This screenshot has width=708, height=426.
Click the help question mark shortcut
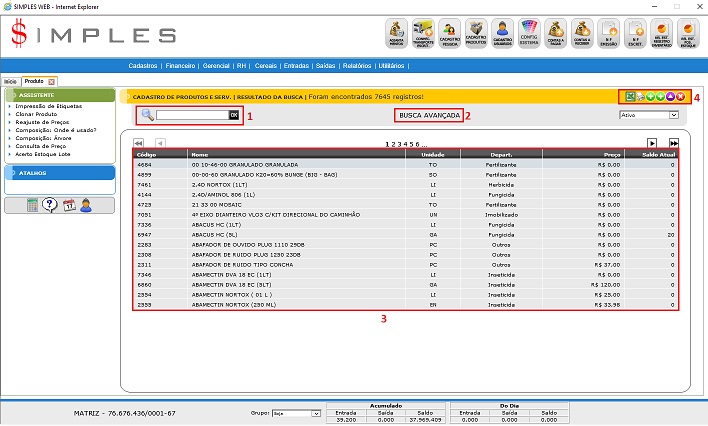pos(50,205)
